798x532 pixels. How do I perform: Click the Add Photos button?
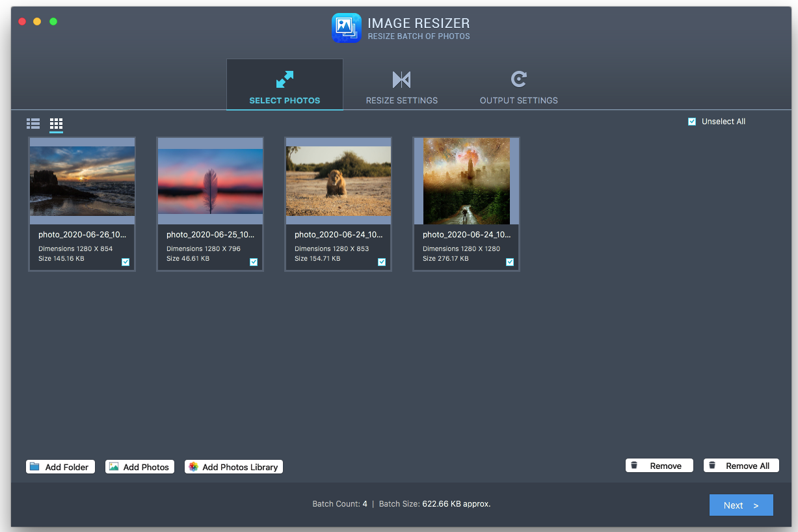(140, 467)
